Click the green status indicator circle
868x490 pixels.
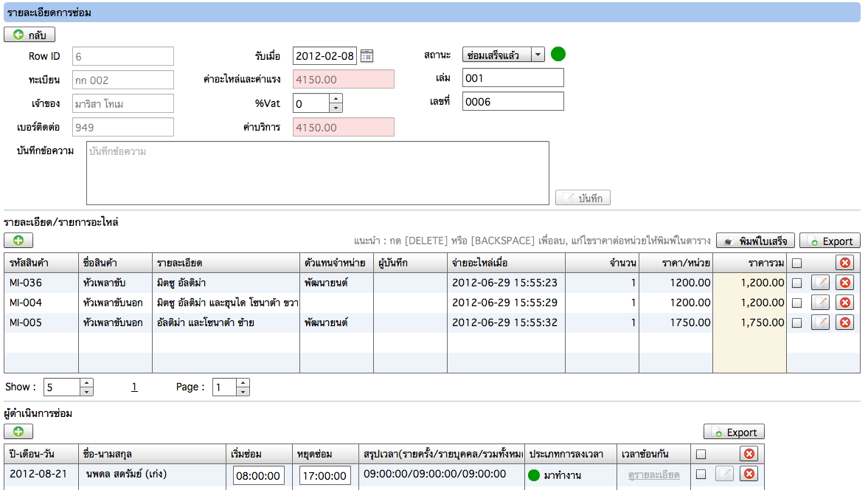558,54
